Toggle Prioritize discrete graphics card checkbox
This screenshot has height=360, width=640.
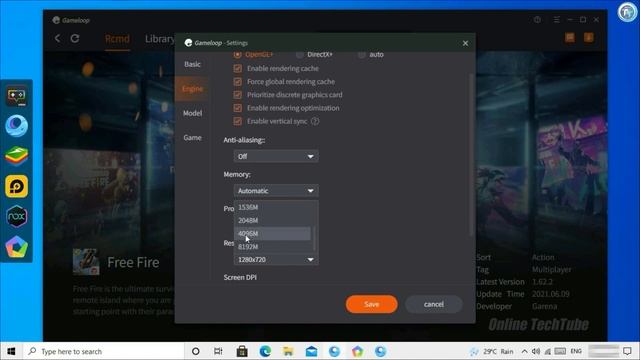238,95
